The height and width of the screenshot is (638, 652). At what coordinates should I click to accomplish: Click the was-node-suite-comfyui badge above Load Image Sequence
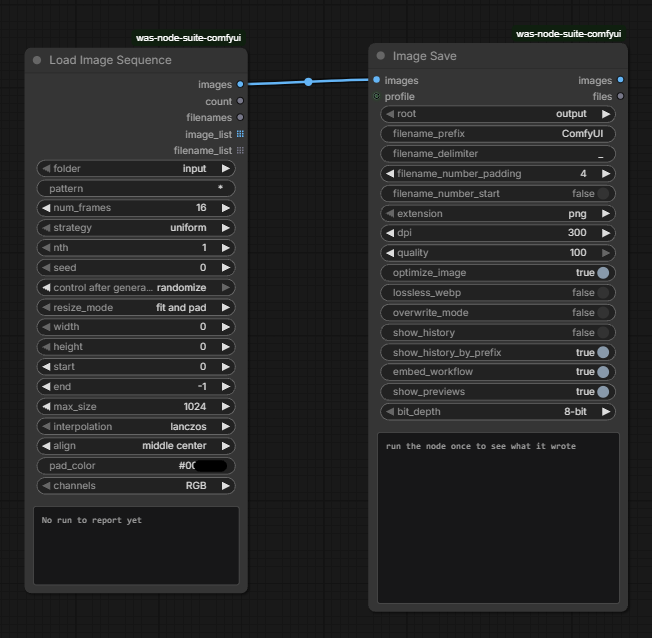click(188, 38)
